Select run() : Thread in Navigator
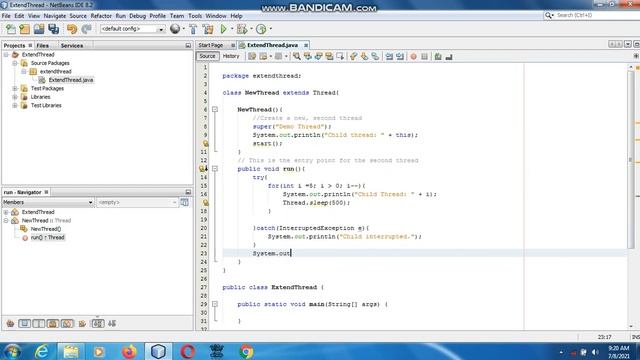 click(47, 238)
